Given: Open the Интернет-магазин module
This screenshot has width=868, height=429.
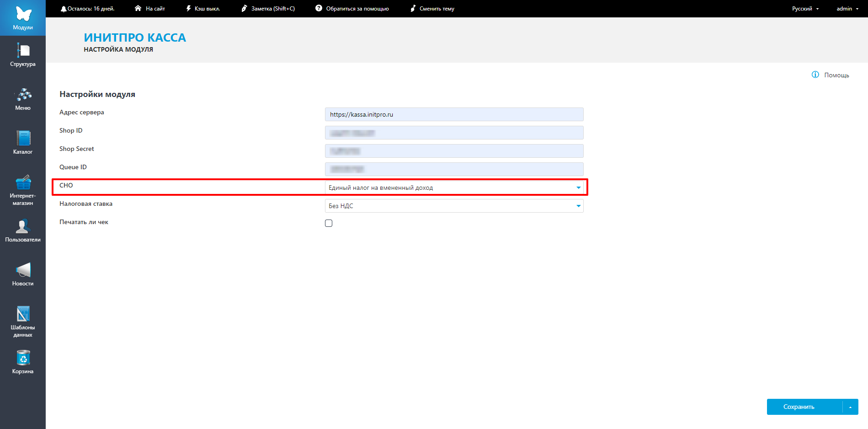Looking at the screenshot, I should click(23, 190).
